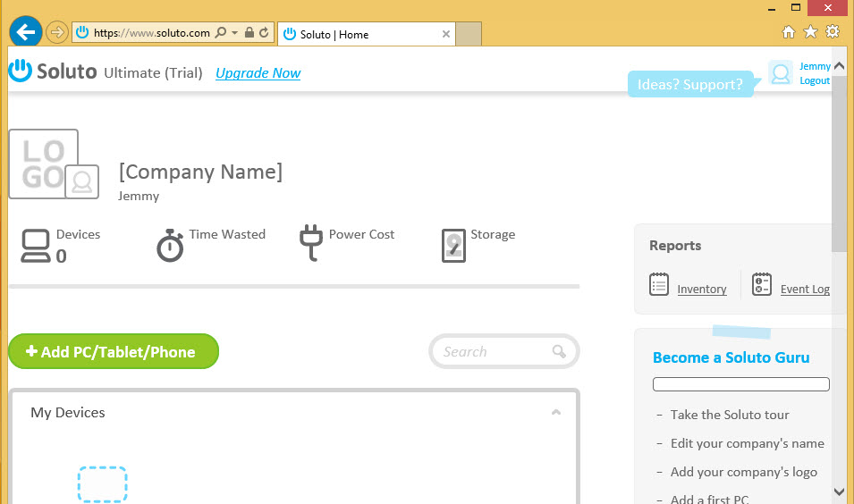The width and height of the screenshot is (854, 504).
Task: Click the Upgrade Now link
Action: coord(258,73)
